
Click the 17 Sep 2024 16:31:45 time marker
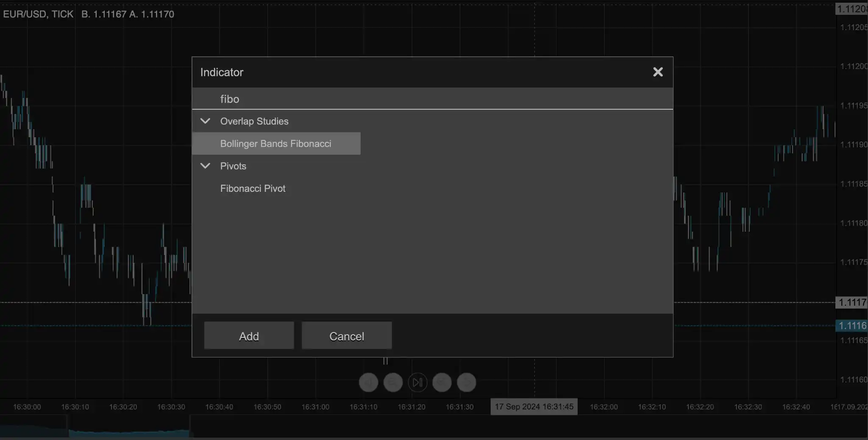click(x=534, y=407)
